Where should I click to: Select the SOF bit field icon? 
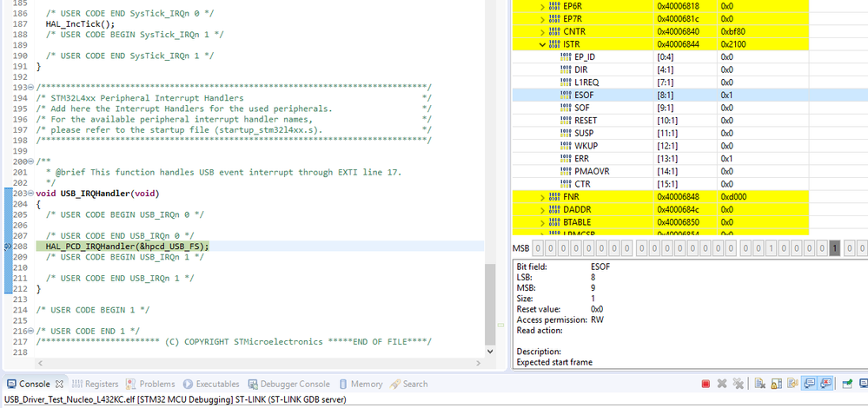tap(565, 108)
